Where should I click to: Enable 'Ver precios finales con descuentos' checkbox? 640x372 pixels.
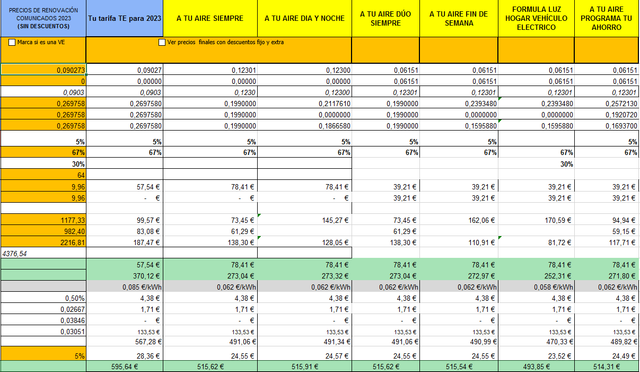162,42
